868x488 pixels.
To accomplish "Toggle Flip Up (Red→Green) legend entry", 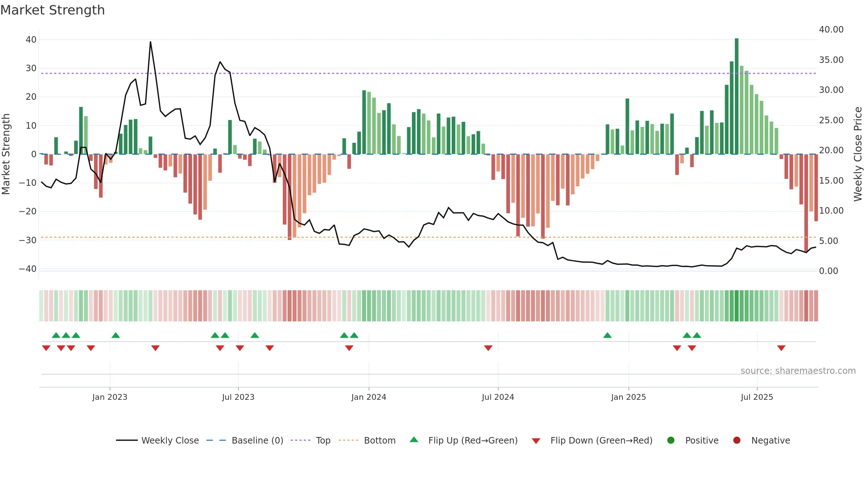I will [x=464, y=440].
